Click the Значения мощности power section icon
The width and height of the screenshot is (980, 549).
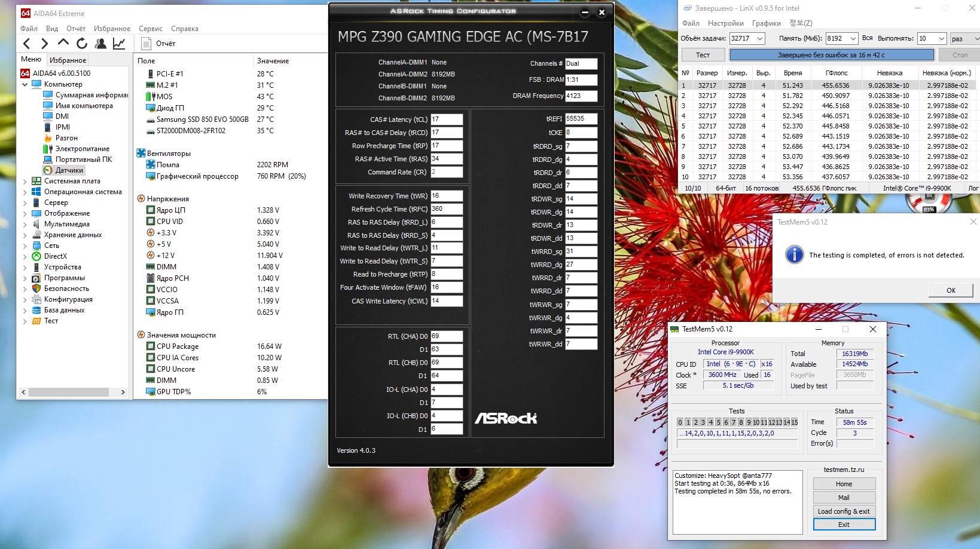141,335
